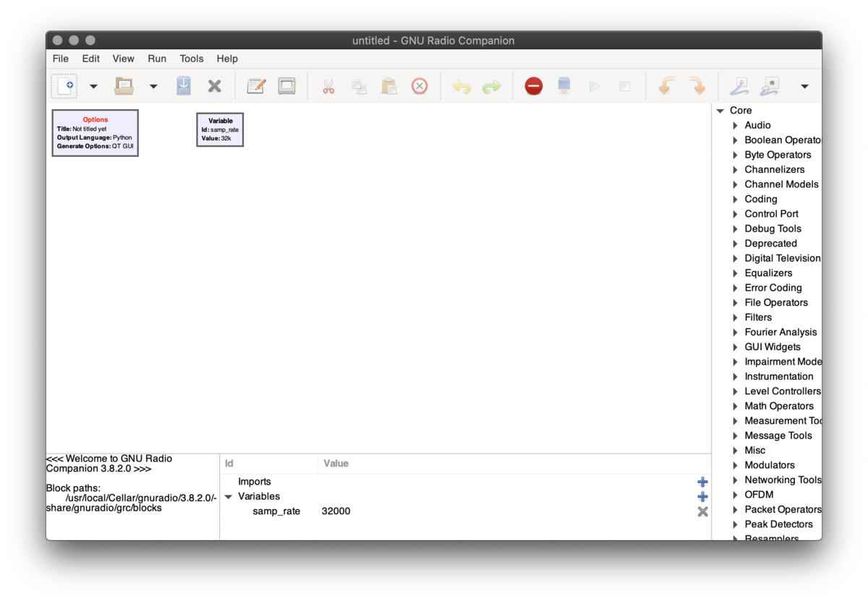Open the View menu
This screenshot has height=601, width=868.
[x=124, y=59]
